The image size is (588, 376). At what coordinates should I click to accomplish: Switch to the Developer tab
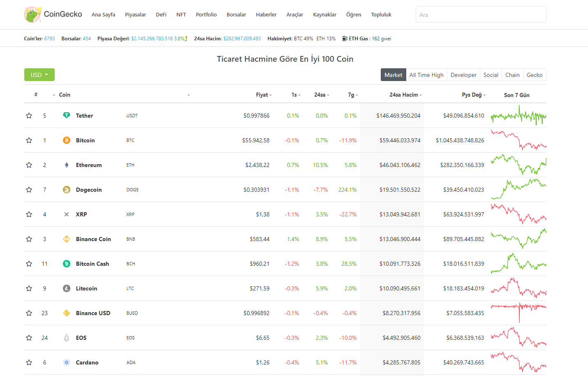tap(463, 75)
